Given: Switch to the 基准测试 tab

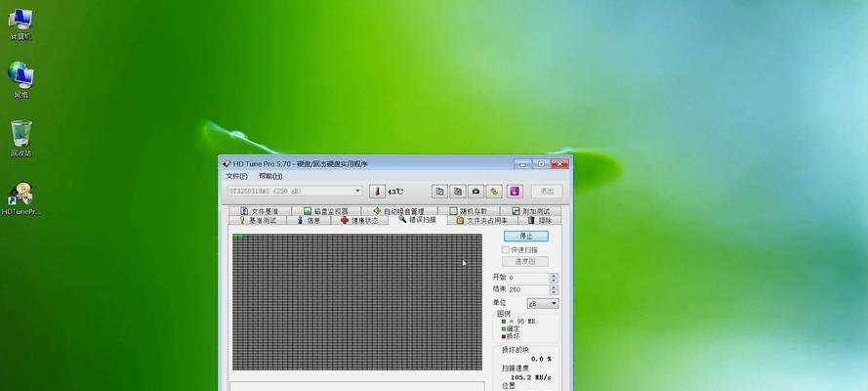Looking at the screenshot, I should pos(258,220).
